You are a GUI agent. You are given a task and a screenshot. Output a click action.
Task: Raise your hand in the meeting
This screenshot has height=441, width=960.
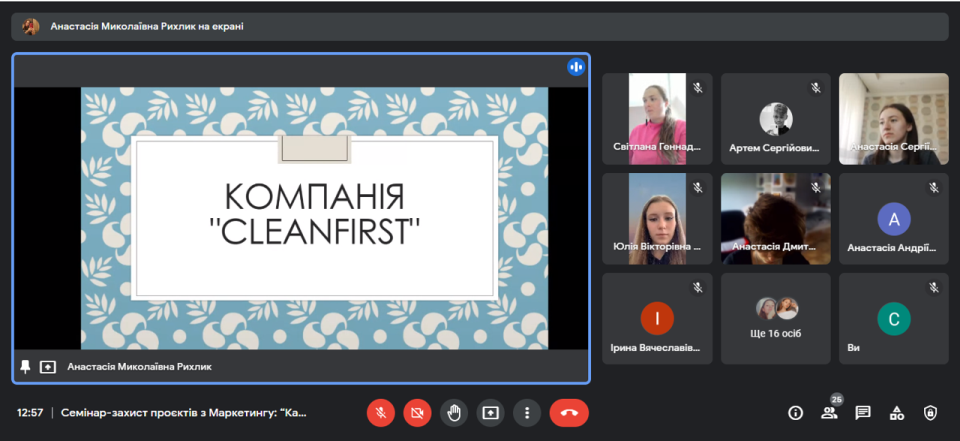(x=454, y=412)
